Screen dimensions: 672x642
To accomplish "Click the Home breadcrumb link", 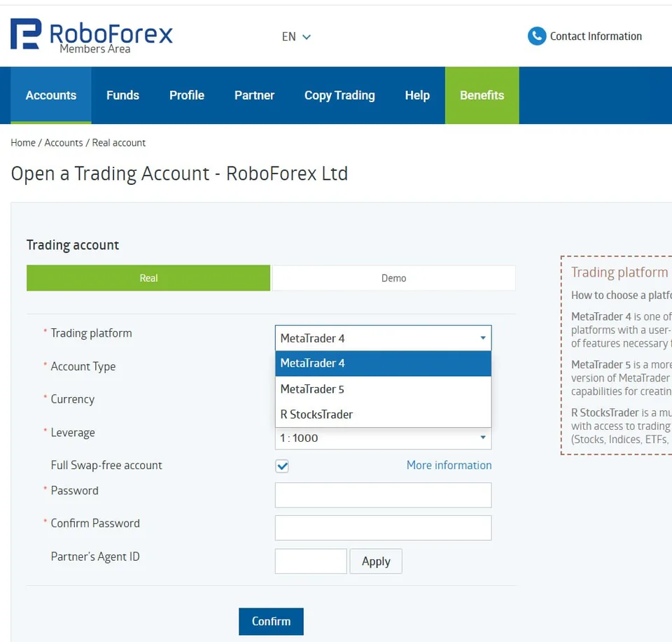I will click(x=23, y=143).
